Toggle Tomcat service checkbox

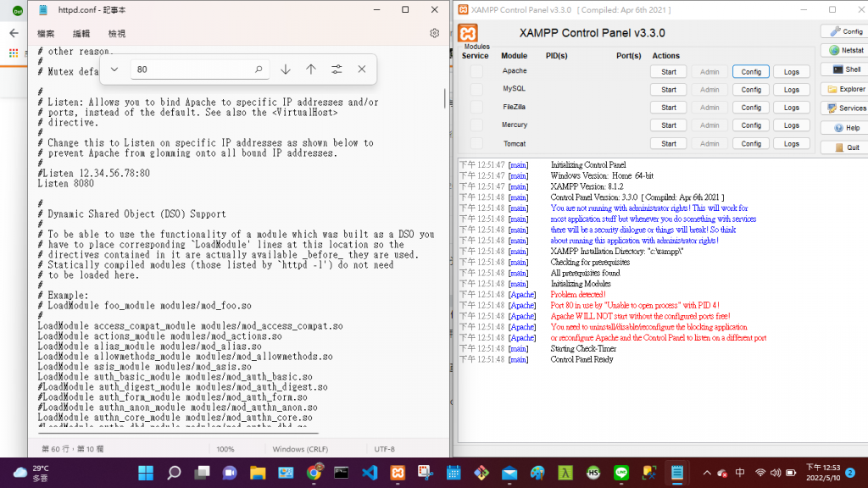(x=476, y=143)
